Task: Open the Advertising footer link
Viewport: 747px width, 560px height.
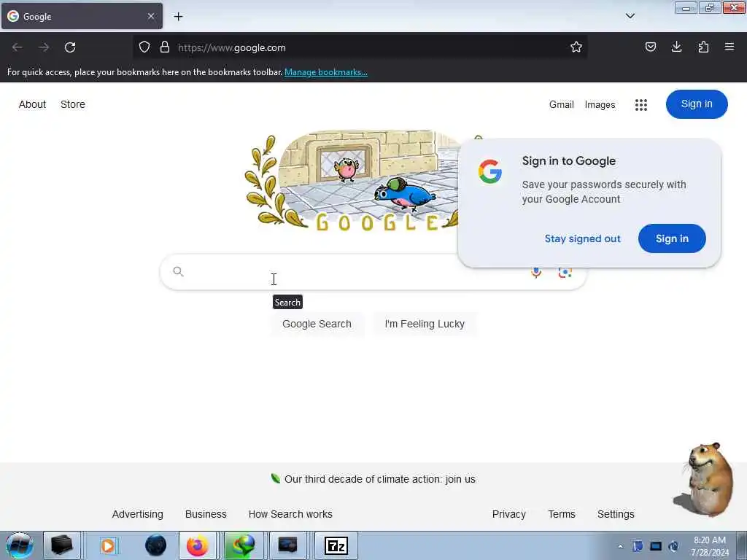Action: 138,514
